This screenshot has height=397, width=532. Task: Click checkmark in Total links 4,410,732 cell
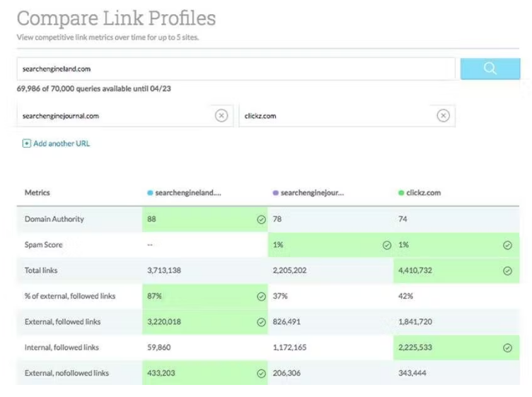(507, 271)
